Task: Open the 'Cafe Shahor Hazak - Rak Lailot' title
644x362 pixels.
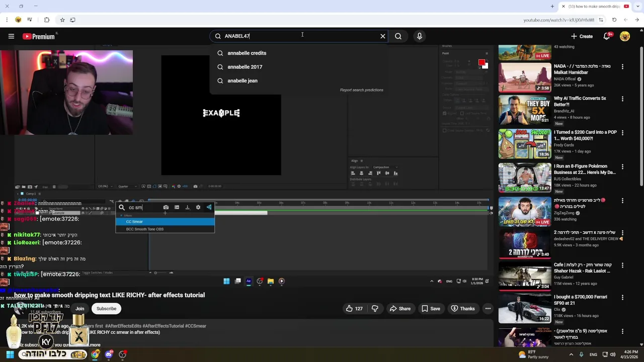Action: click(x=582, y=268)
